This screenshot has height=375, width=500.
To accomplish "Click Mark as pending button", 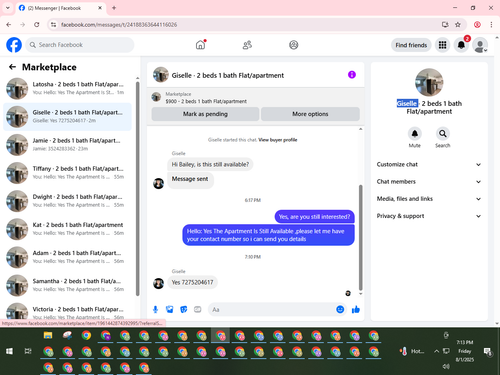I will pyautogui.click(x=205, y=114).
